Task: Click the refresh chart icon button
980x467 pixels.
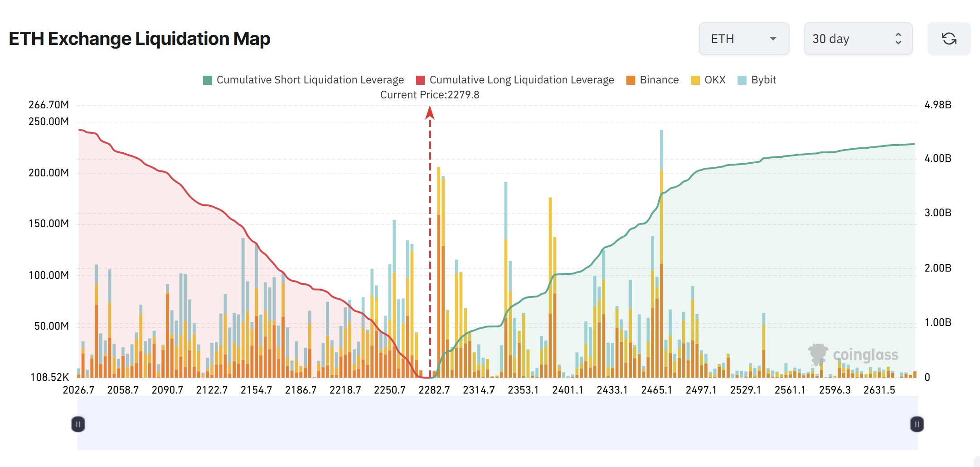Action: (x=949, y=39)
